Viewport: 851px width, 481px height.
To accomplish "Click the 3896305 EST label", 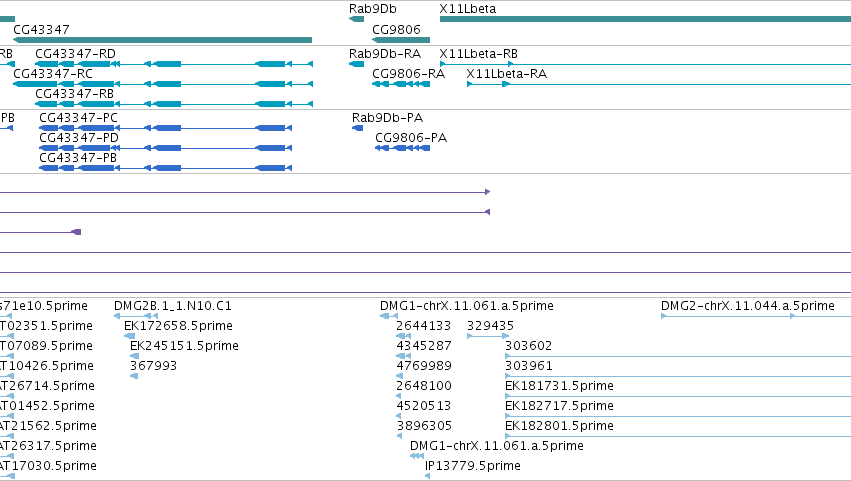I will coord(424,426).
